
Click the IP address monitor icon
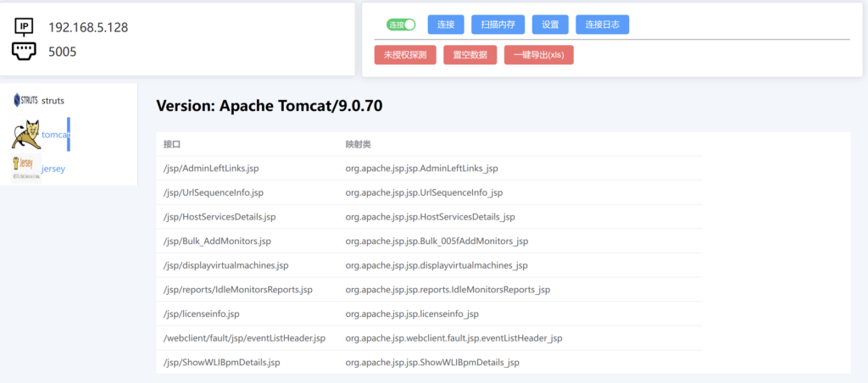tap(24, 27)
